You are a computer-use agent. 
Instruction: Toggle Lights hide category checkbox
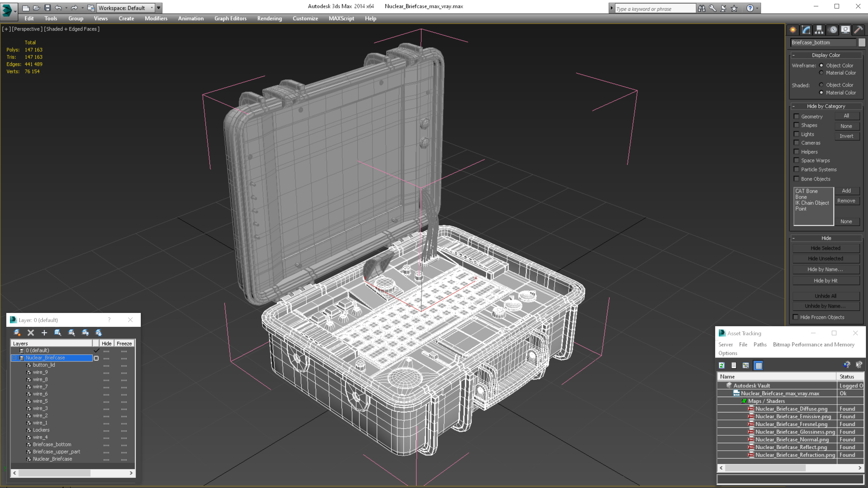(796, 134)
